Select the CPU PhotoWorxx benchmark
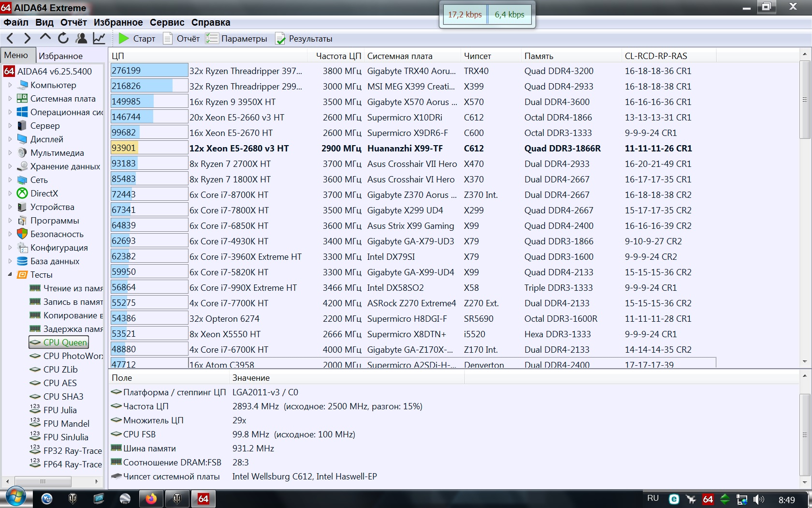812x508 pixels. [x=66, y=356]
